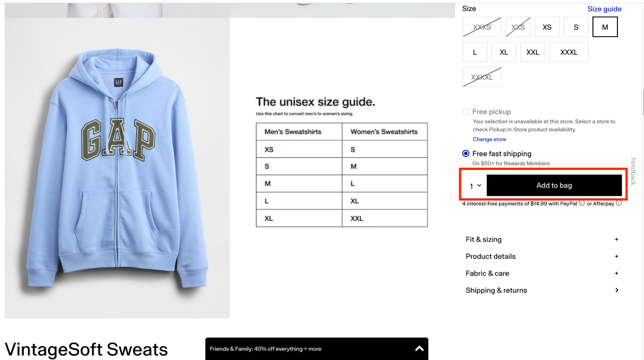
Task: Open Shipping & returns arrow
Action: 617,290
